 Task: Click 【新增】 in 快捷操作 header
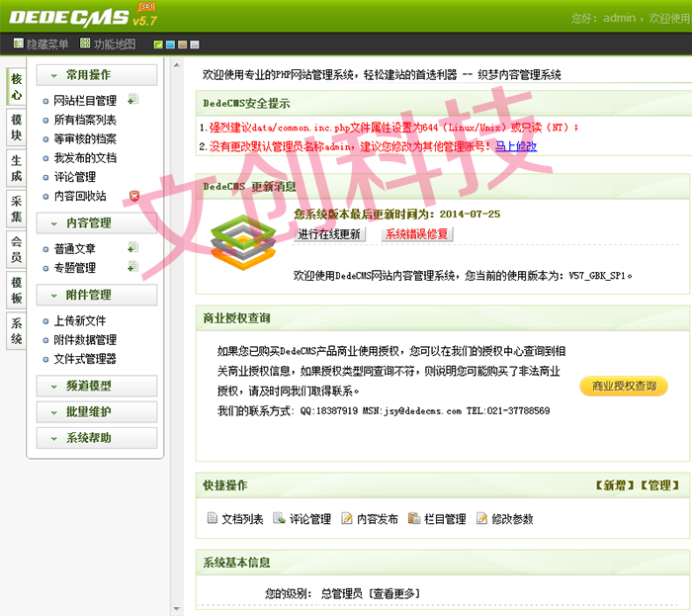pyautogui.click(x=615, y=485)
